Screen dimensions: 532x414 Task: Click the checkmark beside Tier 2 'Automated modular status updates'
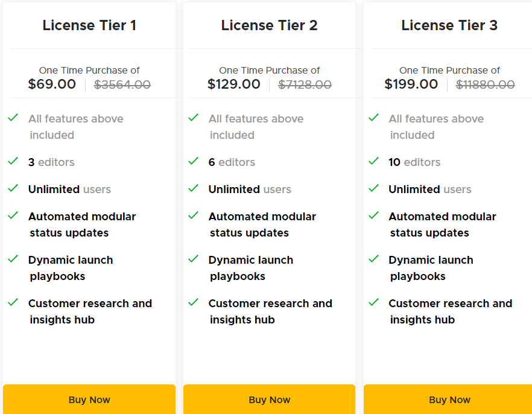click(x=193, y=215)
